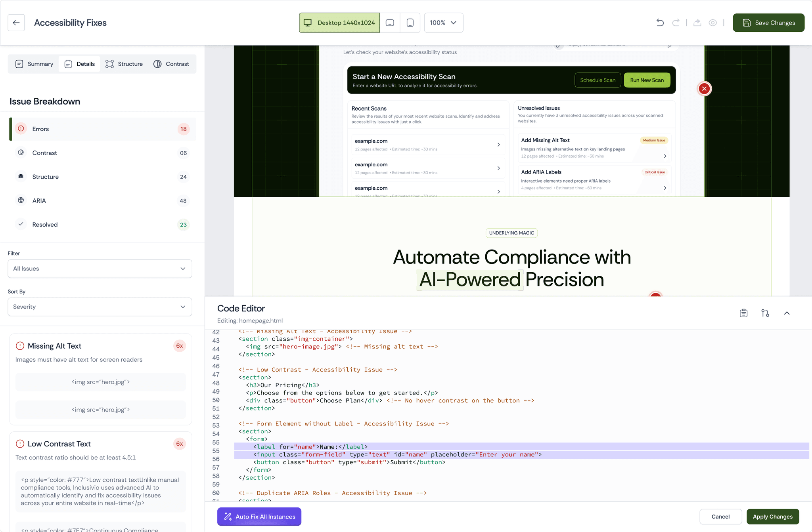Click red error marker beside scan banner

pos(704,89)
